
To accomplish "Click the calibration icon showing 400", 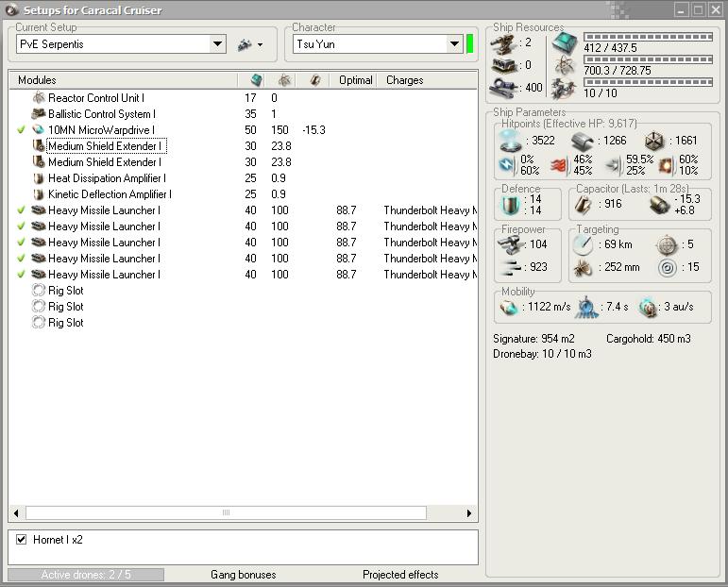I will [504, 87].
